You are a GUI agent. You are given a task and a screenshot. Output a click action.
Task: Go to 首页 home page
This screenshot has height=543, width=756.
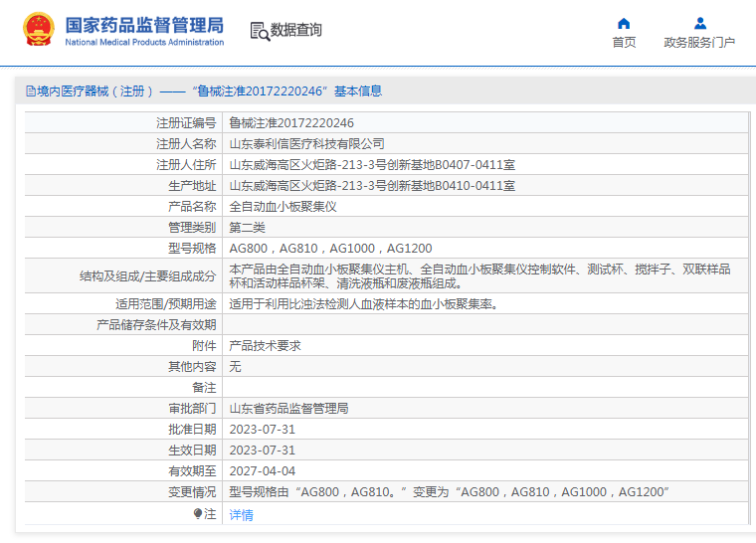tap(624, 43)
